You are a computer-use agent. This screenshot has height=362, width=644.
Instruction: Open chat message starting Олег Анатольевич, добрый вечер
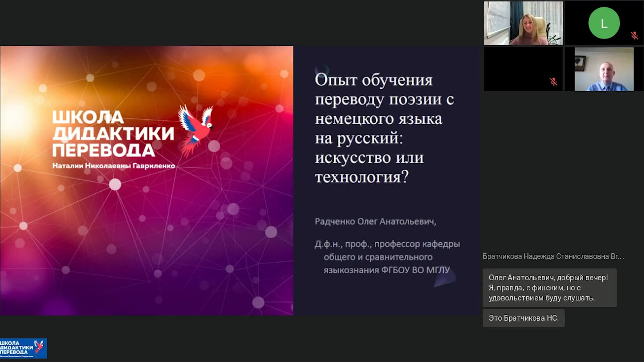tap(549, 288)
